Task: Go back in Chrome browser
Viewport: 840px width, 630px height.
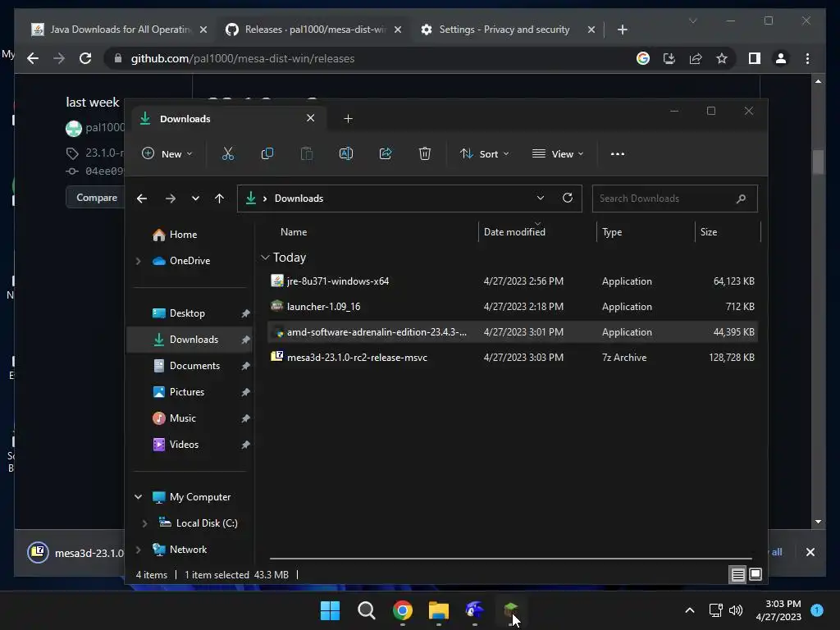Action: click(33, 58)
